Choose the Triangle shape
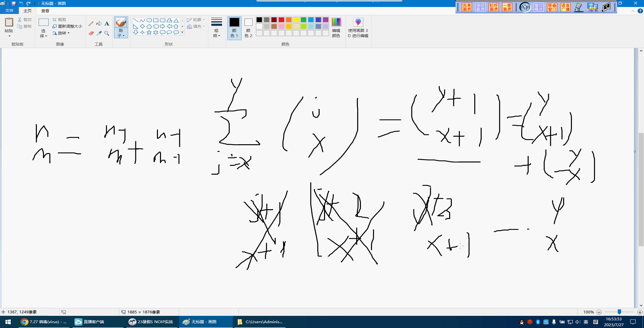 [x=176, y=20]
